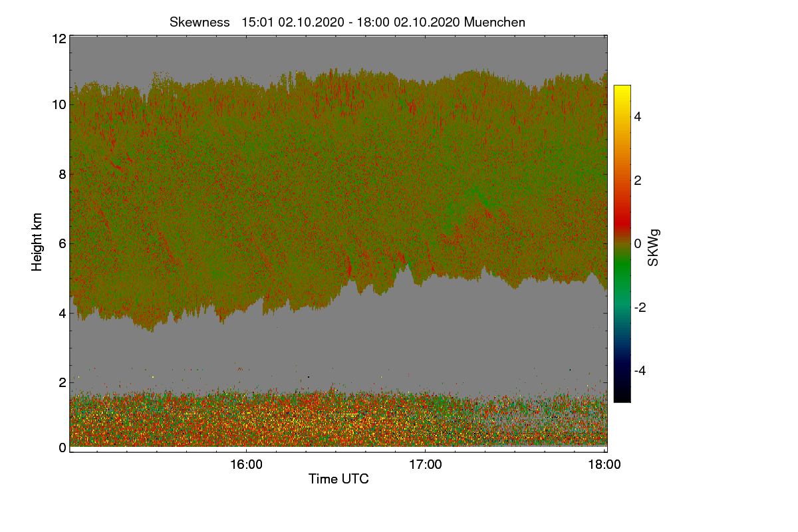Click the 17:00 time tick label
Image resolution: width=798 pixels, height=532 pixels.
coord(426,465)
